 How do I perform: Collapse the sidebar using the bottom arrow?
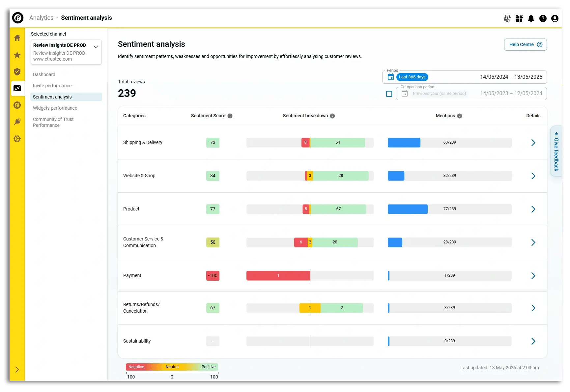pyautogui.click(x=17, y=369)
